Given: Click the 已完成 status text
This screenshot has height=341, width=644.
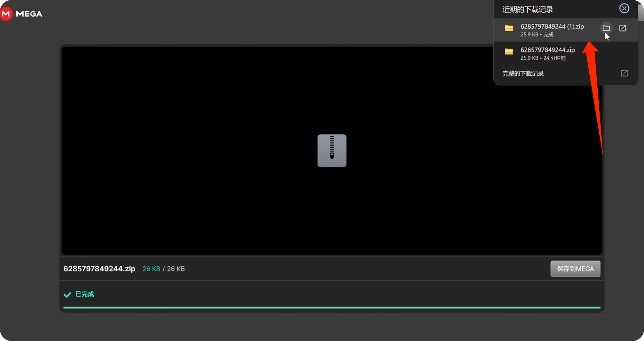Looking at the screenshot, I should (x=85, y=294).
